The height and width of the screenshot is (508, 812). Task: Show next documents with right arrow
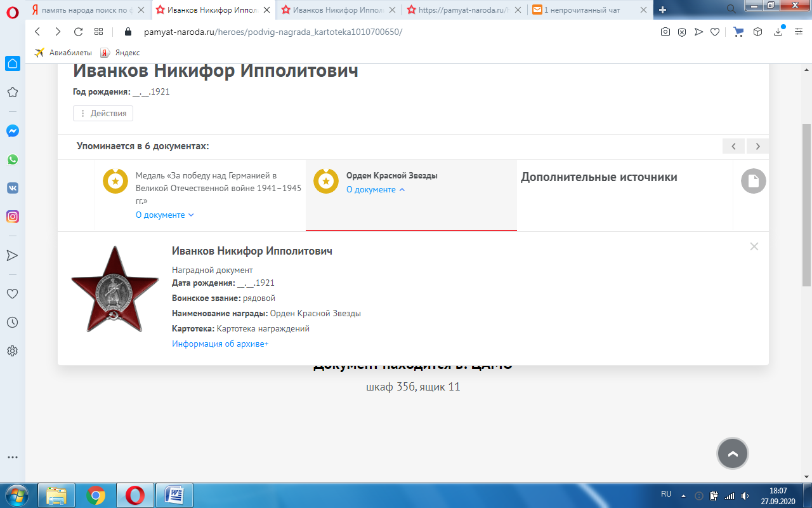757,146
